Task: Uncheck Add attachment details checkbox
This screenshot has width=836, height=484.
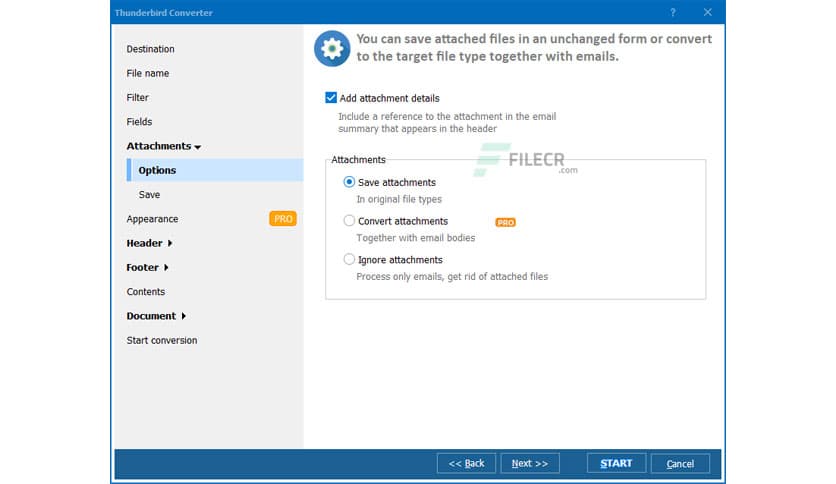Action: [331, 98]
